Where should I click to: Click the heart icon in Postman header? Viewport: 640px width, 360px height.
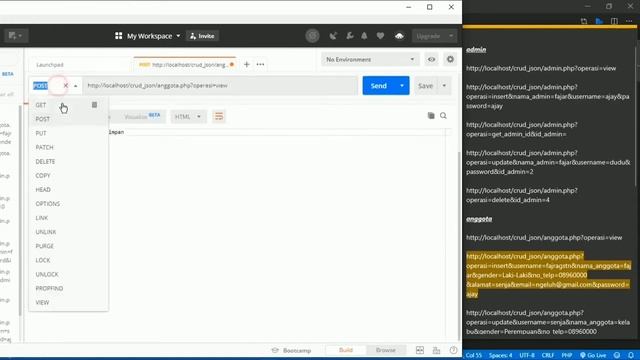click(x=380, y=36)
